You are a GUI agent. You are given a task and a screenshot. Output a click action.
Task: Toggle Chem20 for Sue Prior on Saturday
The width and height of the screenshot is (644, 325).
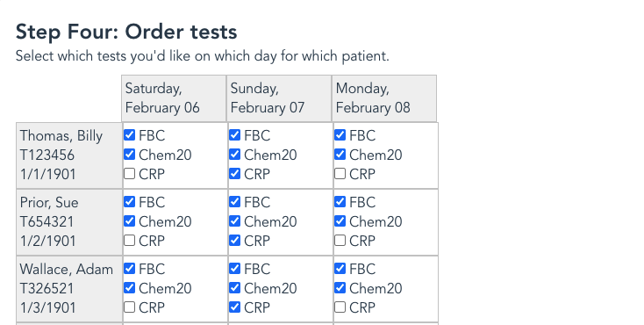click(x=129, y=221)
